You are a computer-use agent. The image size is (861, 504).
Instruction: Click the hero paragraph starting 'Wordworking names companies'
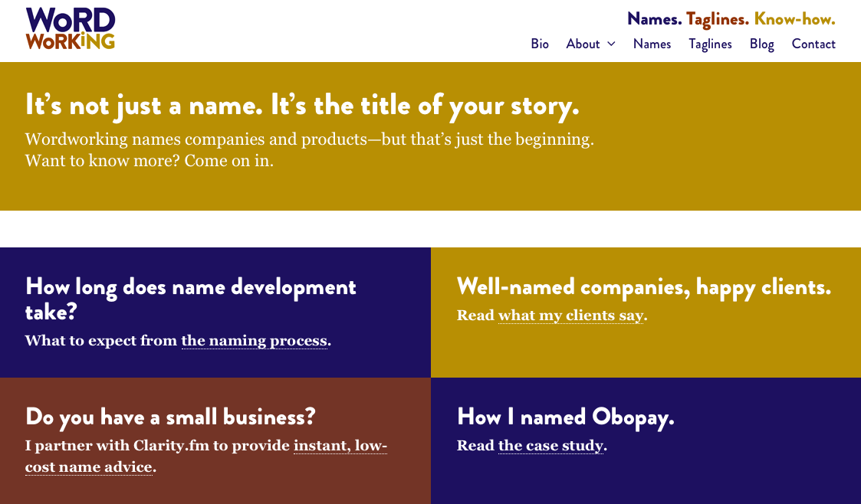tap(309, 140)
